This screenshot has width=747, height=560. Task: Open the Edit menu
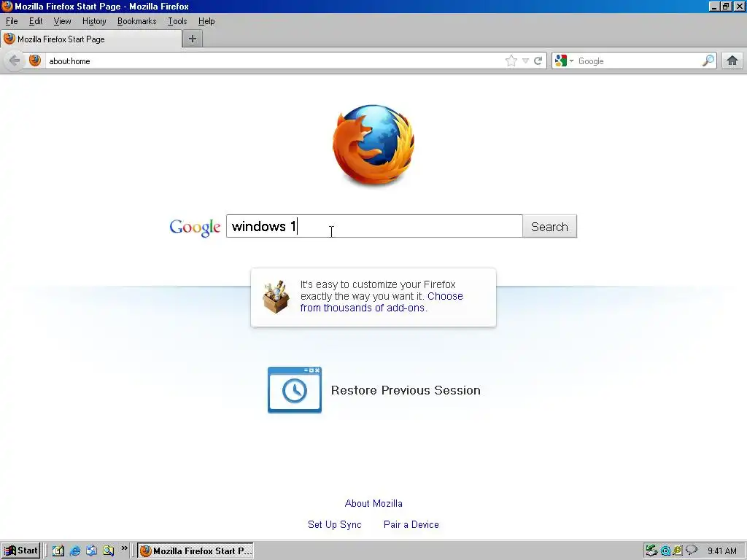35,21
